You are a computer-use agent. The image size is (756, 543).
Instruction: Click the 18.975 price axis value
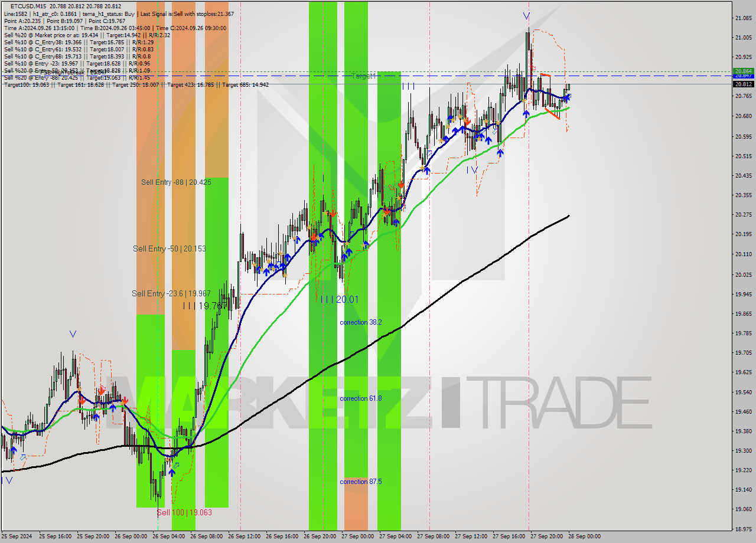[x=743, y=529]
